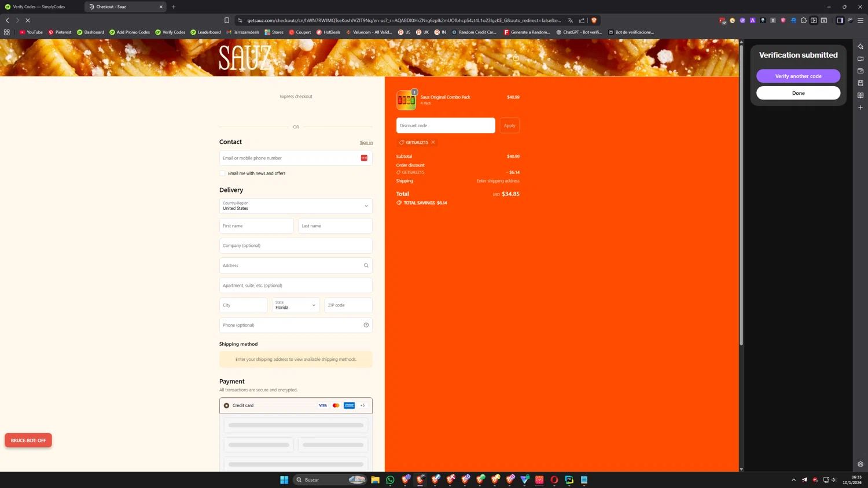
Task: Click the Brave Shields lion icon
Action: 594,20
